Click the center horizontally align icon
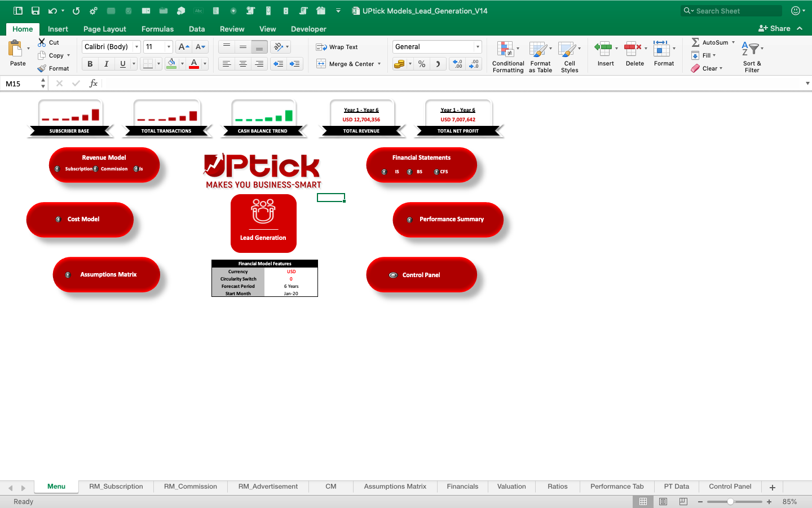Image resolution: width=812 pixels, height=508 pixels. 243,64
